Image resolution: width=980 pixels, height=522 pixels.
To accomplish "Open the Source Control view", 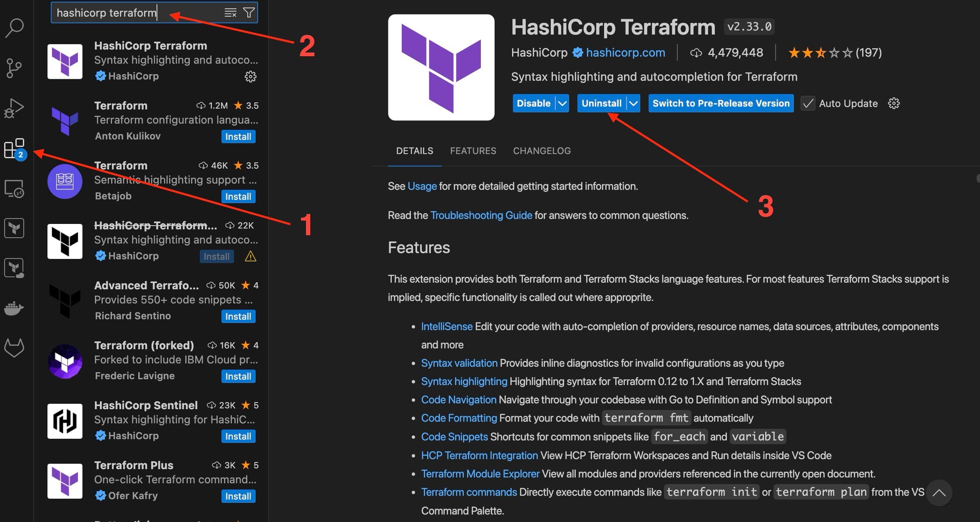I will coord(14,68).
